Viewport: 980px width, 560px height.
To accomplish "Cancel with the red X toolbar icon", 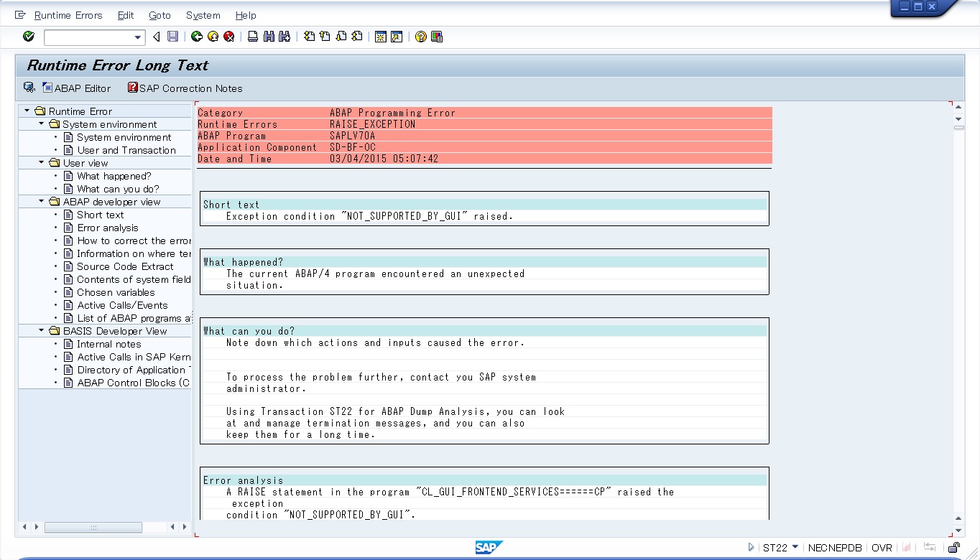I will (229, 37).
